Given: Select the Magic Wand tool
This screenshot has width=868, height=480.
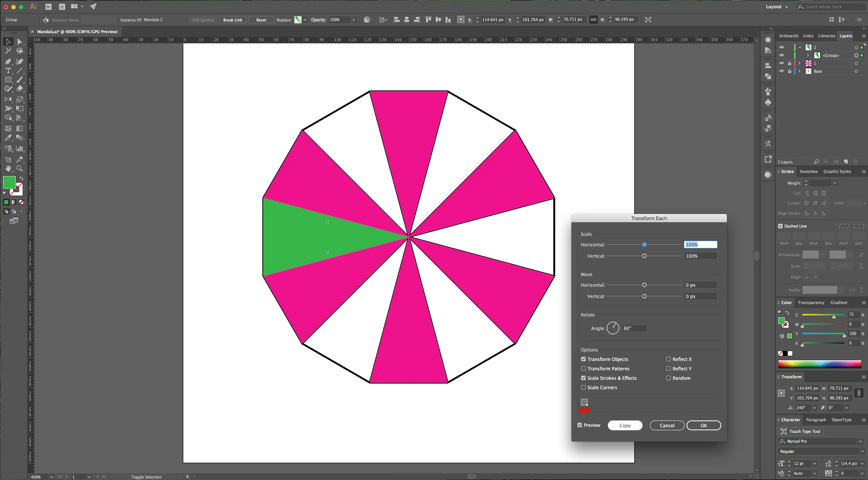Looking at the screenshot, I should click(8, 51).
